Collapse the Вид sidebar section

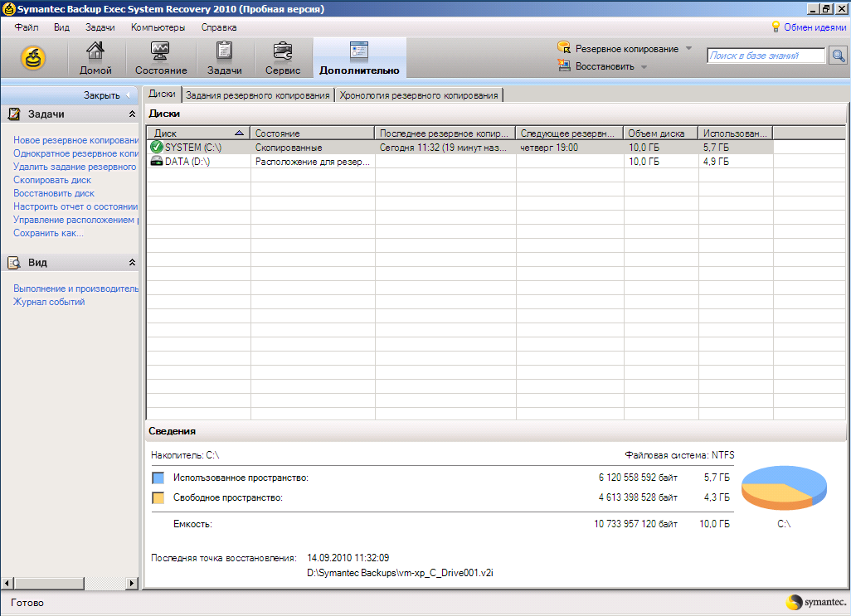click(x=132, y=263)
